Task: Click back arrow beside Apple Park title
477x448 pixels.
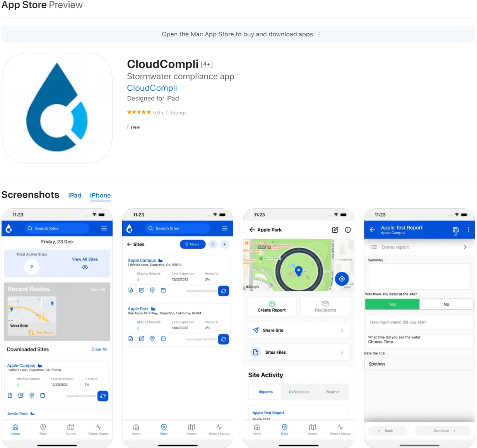Action: coord(252,230)
